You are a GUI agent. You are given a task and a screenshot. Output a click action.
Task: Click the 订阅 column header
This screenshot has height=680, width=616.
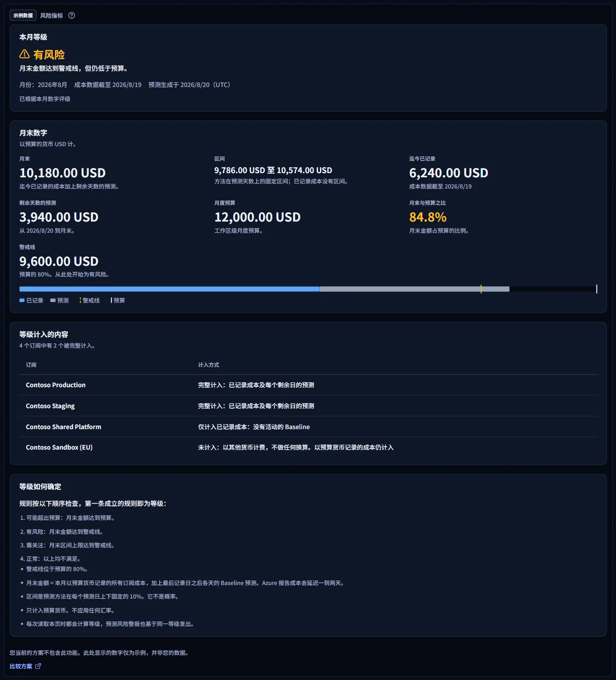tap(31, 365)
